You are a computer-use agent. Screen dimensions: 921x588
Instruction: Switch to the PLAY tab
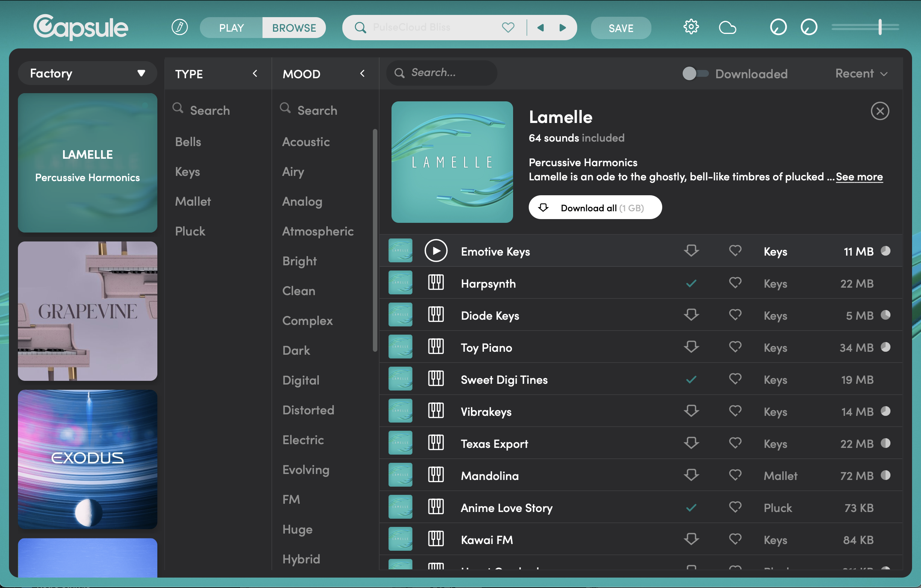pyautogui.click(x=232, y=28)
